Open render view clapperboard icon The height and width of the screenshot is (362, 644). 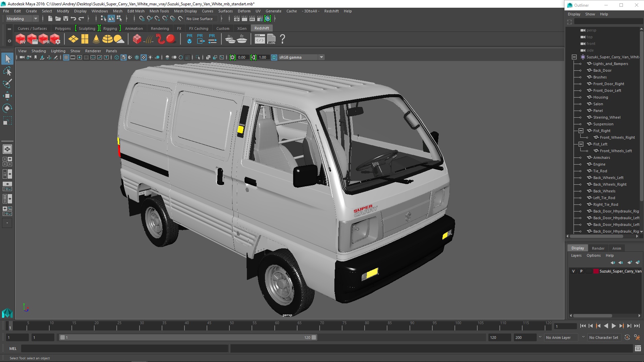pos(237,19)
